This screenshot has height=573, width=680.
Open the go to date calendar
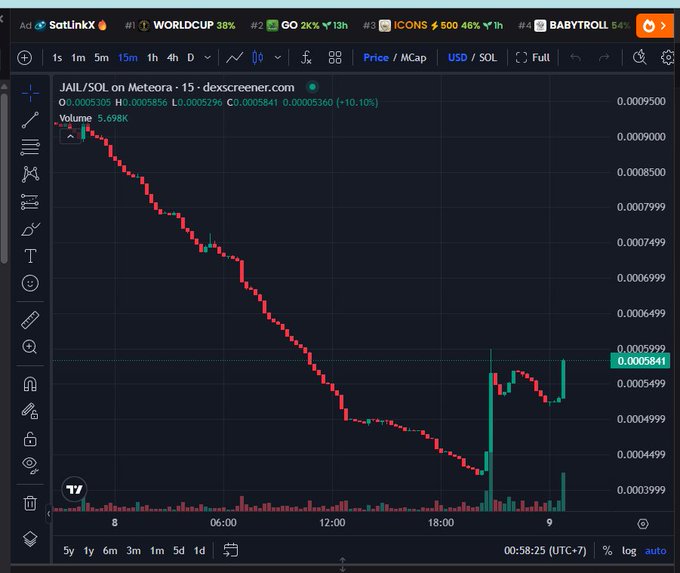pos(230,550)
